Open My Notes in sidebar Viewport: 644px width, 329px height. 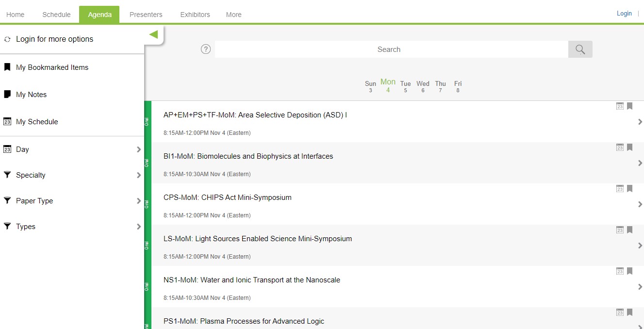(x=31, y=95)
